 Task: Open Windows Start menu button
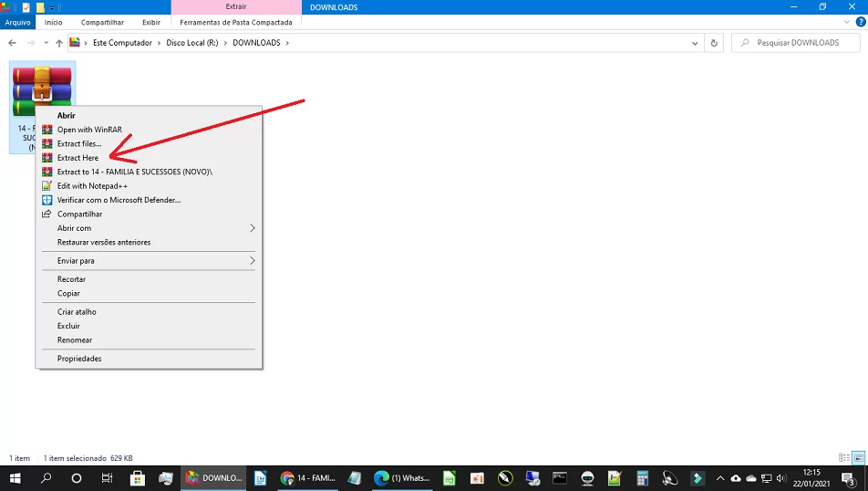(x=15, y=478)
